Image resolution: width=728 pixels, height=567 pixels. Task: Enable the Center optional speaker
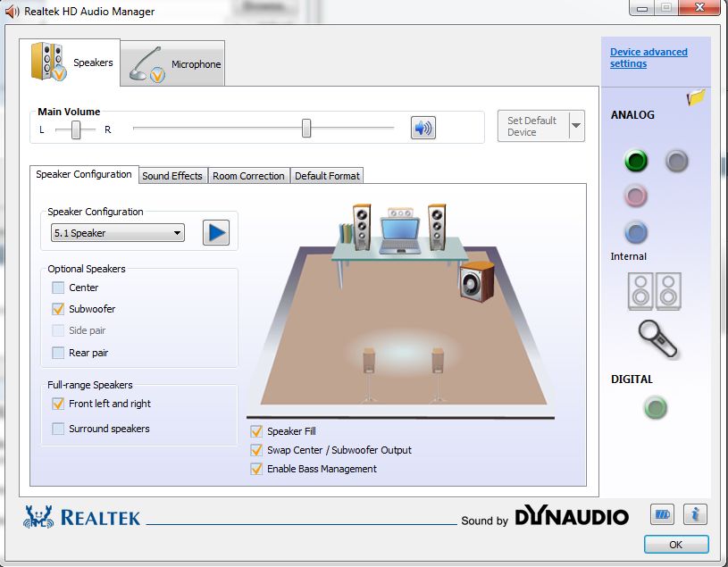[x=58, y=288]
